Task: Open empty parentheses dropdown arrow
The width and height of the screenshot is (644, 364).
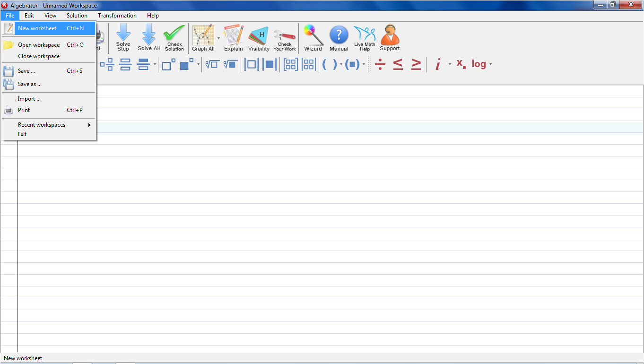Action: pos(341,64)
